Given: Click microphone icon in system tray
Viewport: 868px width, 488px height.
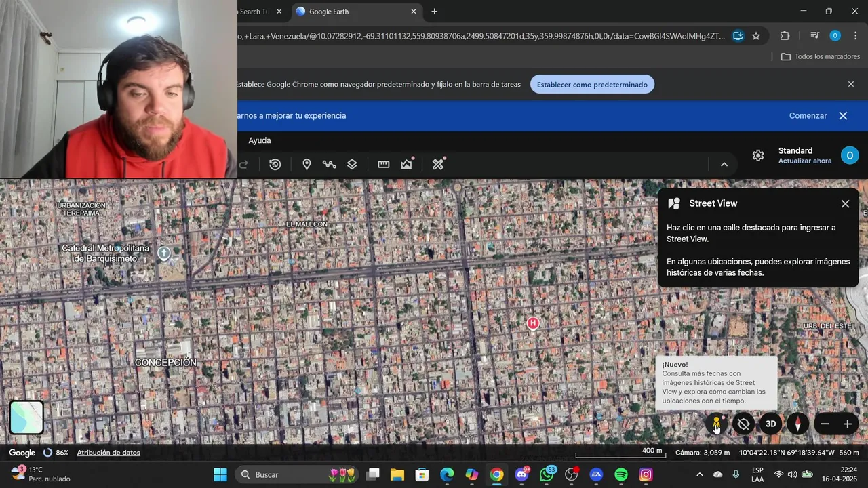Looking at the screenshot, I should point(736,474).
